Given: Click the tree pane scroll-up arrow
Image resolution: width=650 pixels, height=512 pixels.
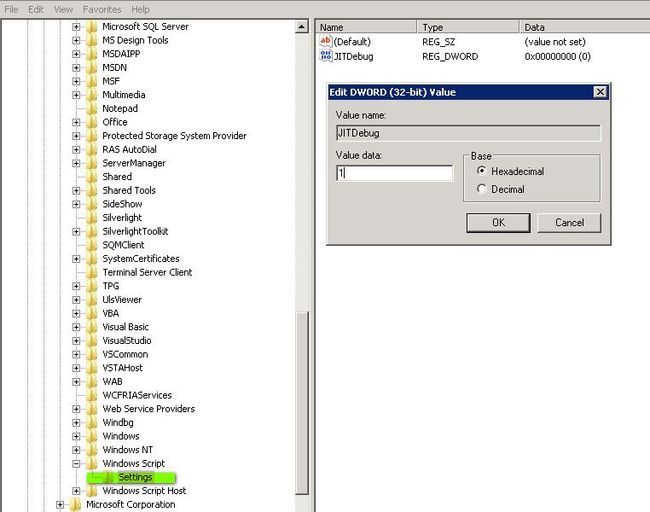Looking at the screenshot, I should pyautogui.click(x=302, y=27).
